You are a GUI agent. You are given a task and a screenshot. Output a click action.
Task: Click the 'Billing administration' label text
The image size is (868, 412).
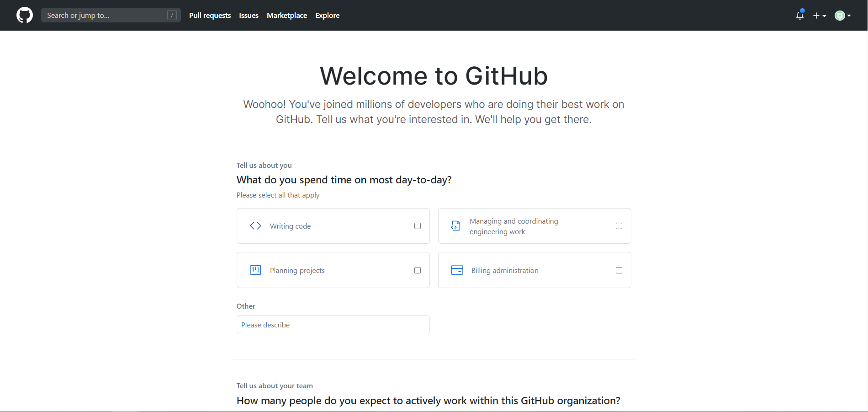click(x=505, y=270)
